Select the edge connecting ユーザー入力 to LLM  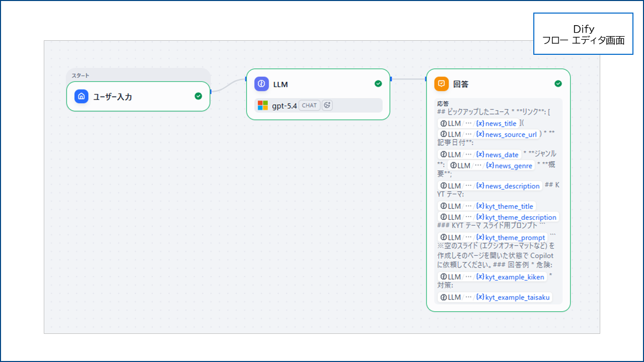coord(228,85)
